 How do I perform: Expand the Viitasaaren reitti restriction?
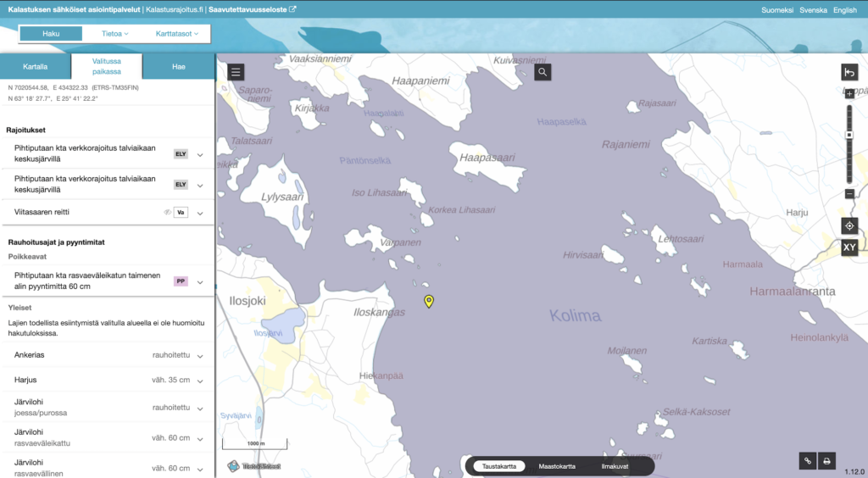click(x=200, y=213)
